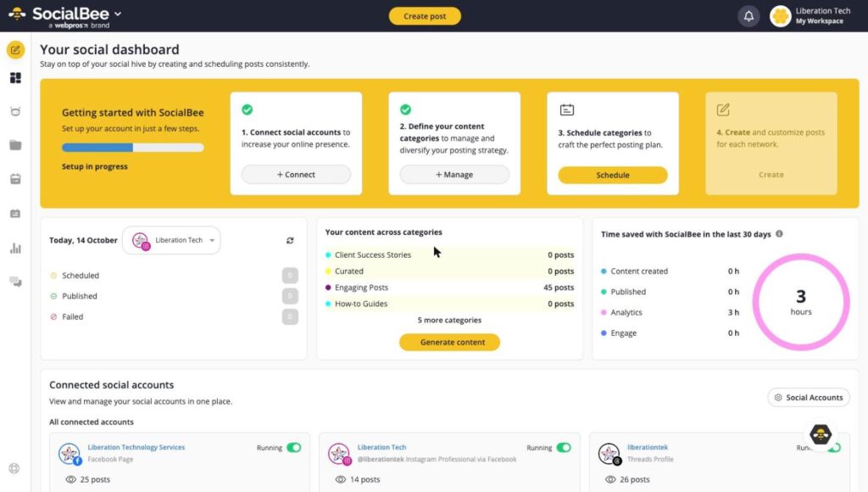Click the SocialBee bee logo
The image size is (868, 492).
(17, 14)
